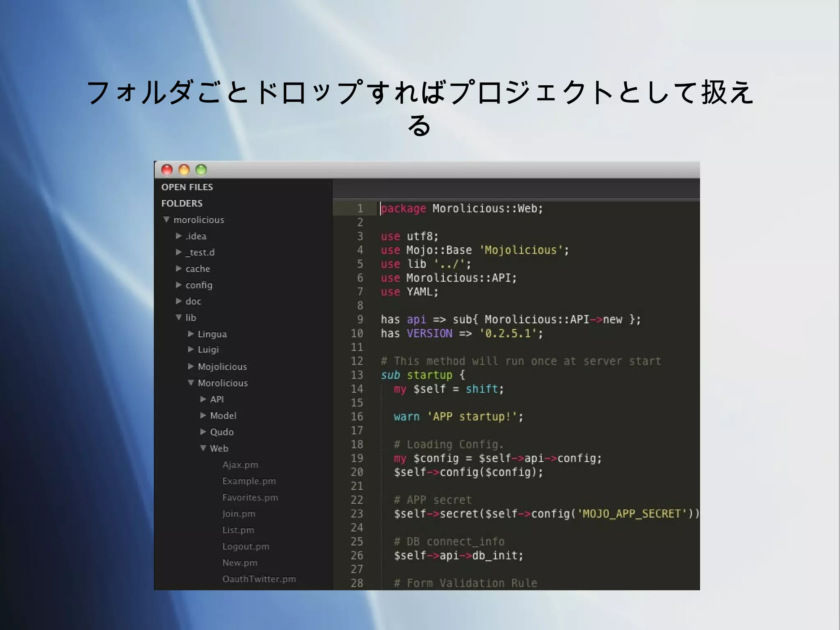Click the 'MOJO_APP_SECRET' string

pos(632,514)
